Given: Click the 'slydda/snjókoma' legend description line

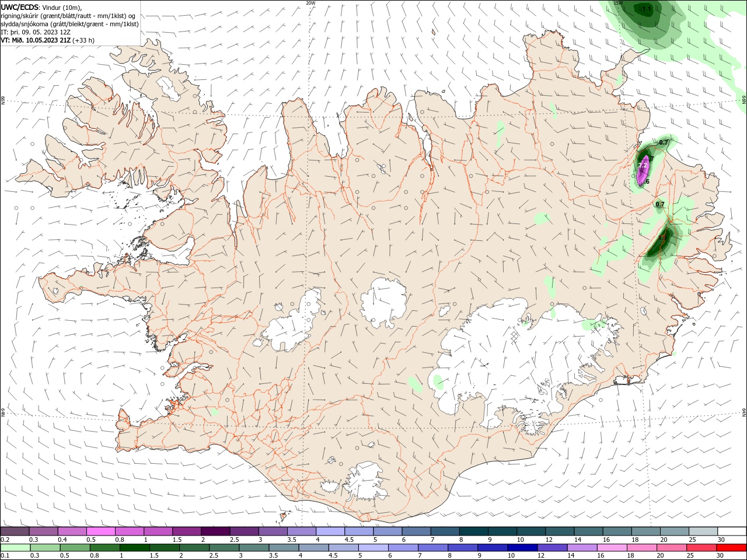Looking at the screenshot, I should pyautogui.click(x=70, y=24).
